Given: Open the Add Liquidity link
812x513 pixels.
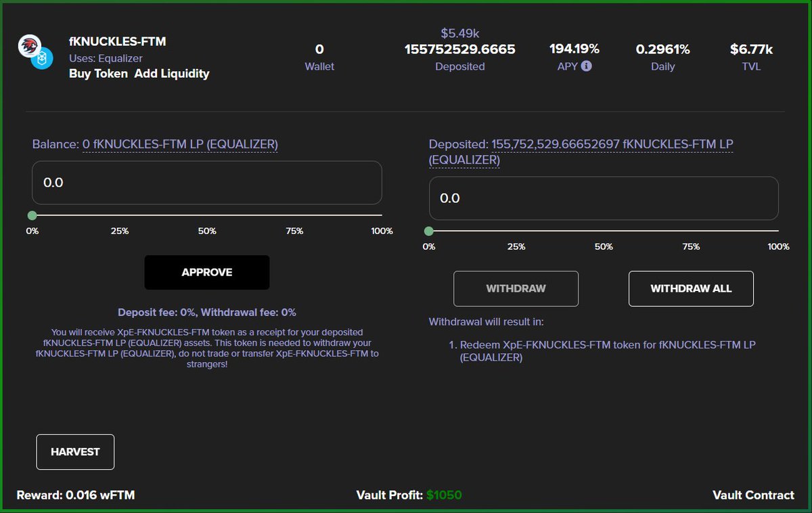Looking at the screenshot, I should coord(172,73).
